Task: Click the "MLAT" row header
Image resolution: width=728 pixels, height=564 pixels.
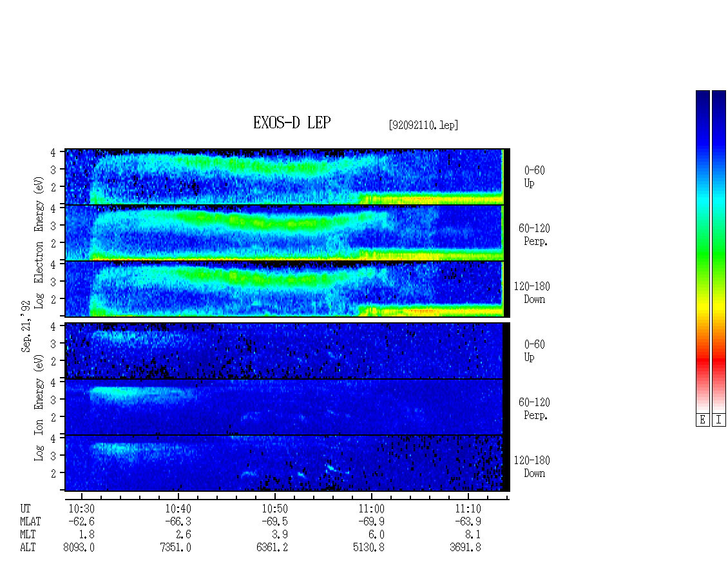Action: pos(30,521)
